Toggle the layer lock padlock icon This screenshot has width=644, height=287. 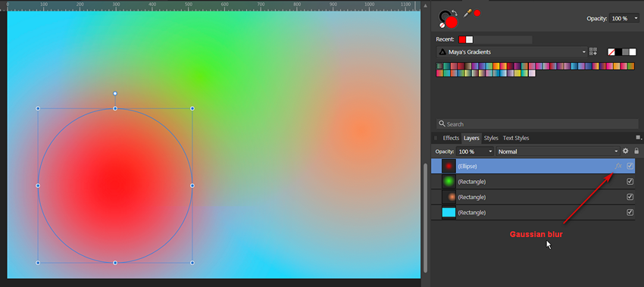(x=636, y=151)
